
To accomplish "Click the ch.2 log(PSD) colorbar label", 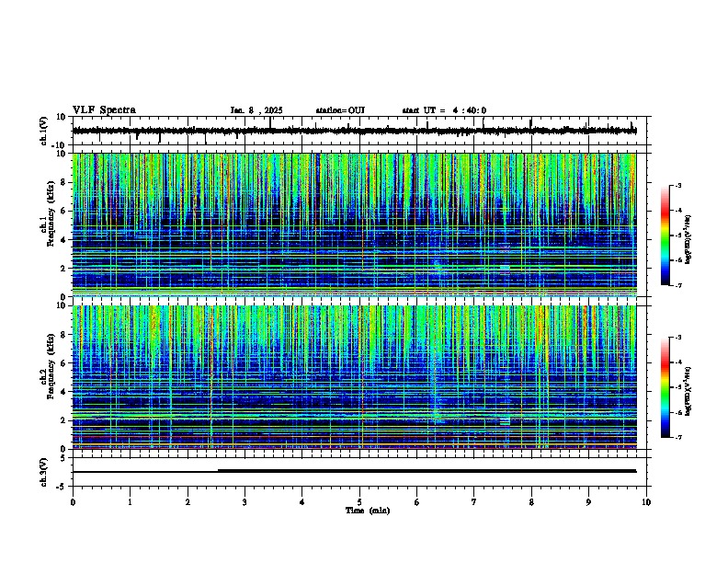I will pyautogui.click(x=688, y=392).
